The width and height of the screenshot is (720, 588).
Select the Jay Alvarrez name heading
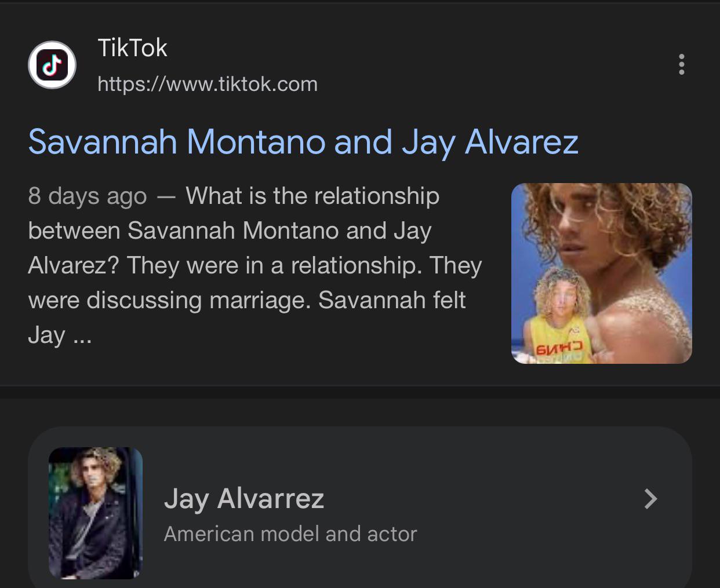point(244,498)
